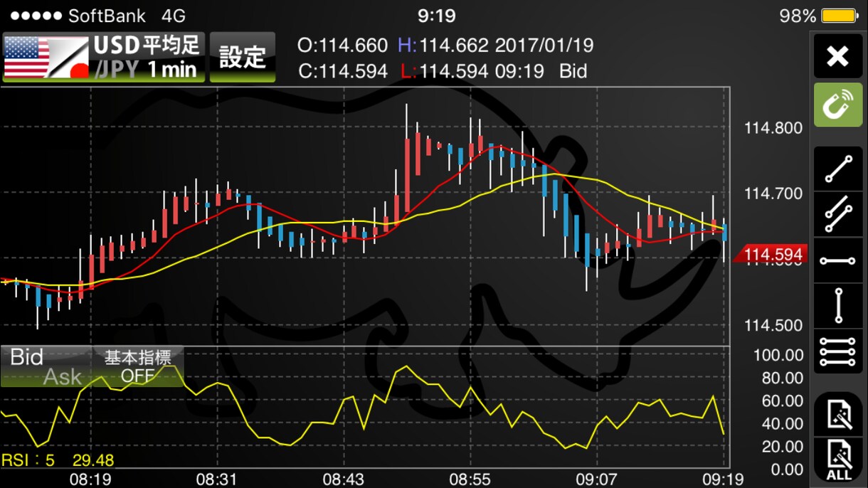The image size is (868, 488).
Task: Tap the C:114.594 close price readout
Action: pos(342,71)
